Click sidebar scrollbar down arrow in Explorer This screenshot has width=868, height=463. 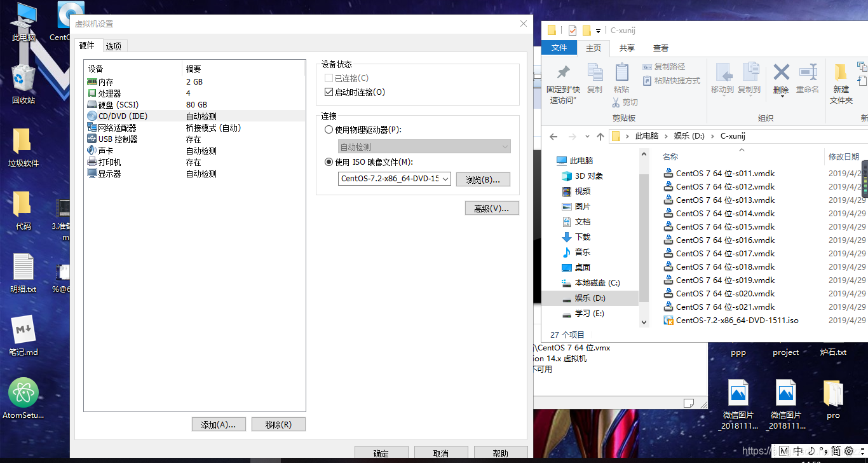[644, 322]
